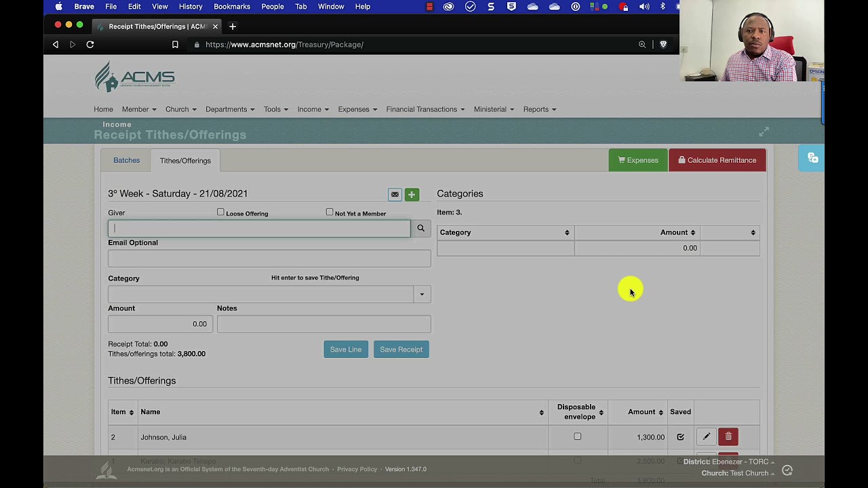Image resolution: width=868 pixels, height=488 pixels.
Task: Expand the Ministerial menu
Action: point(494,109)
